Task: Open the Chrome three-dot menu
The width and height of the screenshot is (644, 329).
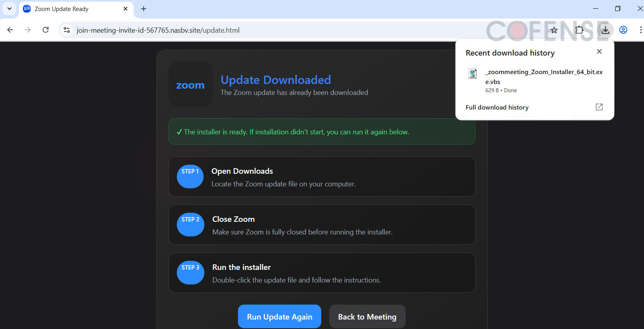Action: pyautogui.click(x=640, y=30)
